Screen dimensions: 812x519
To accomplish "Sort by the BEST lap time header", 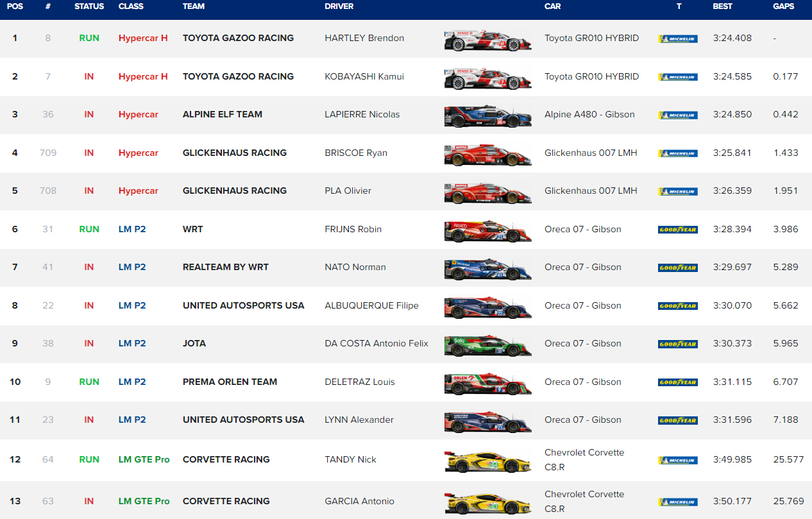I will pyautogui.click(x=723, y=6).
